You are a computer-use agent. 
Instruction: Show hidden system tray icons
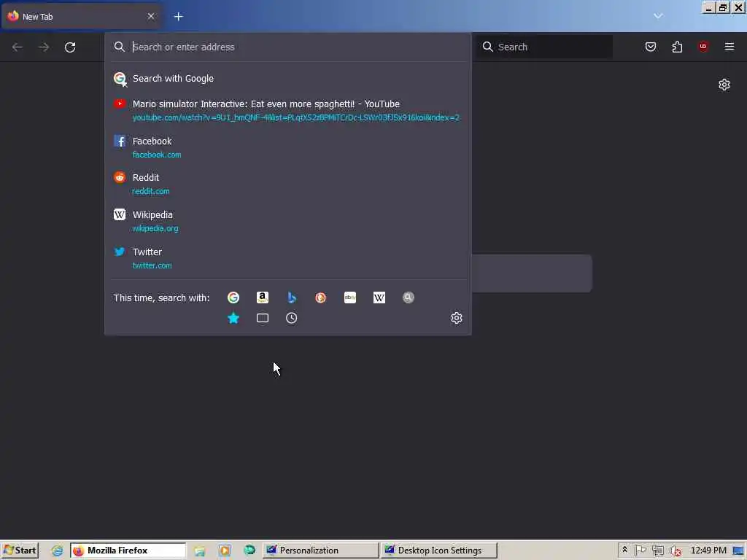coord(624,551)
